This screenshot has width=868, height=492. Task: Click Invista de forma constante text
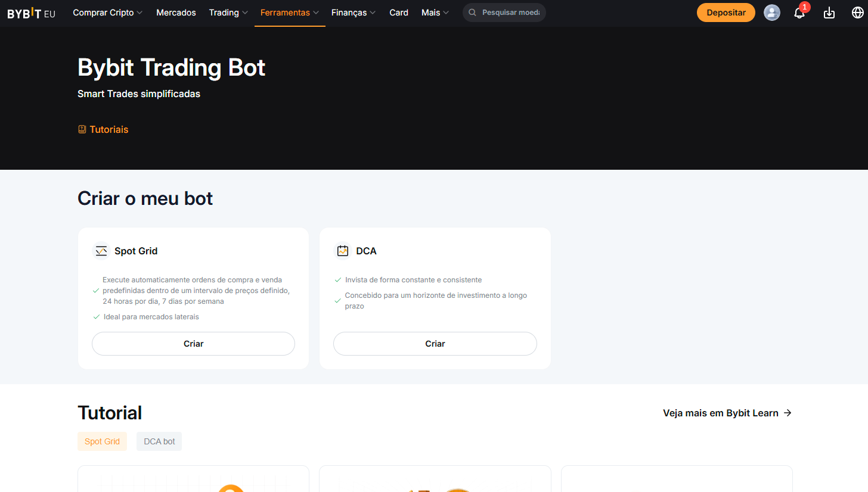414,280
